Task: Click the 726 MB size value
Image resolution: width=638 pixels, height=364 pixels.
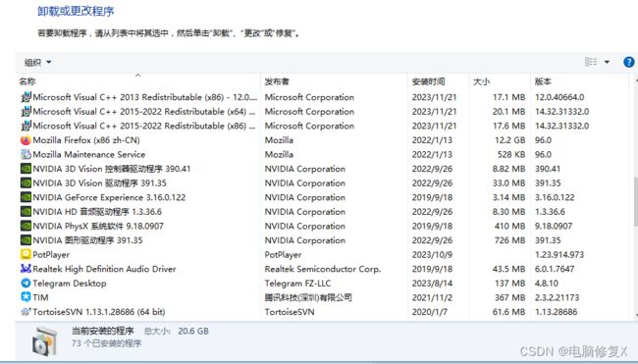Action: 509,240
